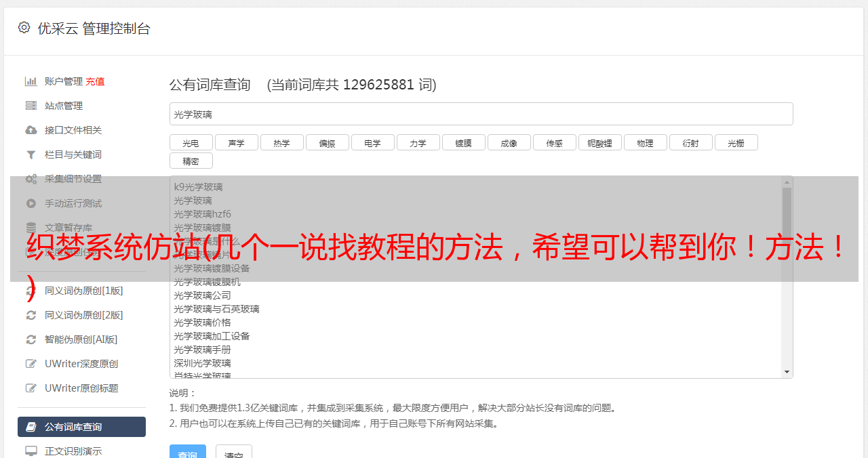Image resolution: width=868 pixels, height=458 pixels.
Task: Select k9光学玻璃 in the results list
Action: click(x=198, y=187)
